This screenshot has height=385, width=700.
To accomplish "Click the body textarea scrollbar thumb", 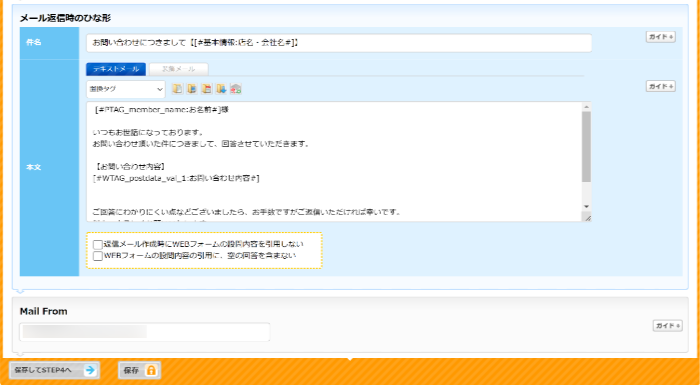I will [587, 146].
